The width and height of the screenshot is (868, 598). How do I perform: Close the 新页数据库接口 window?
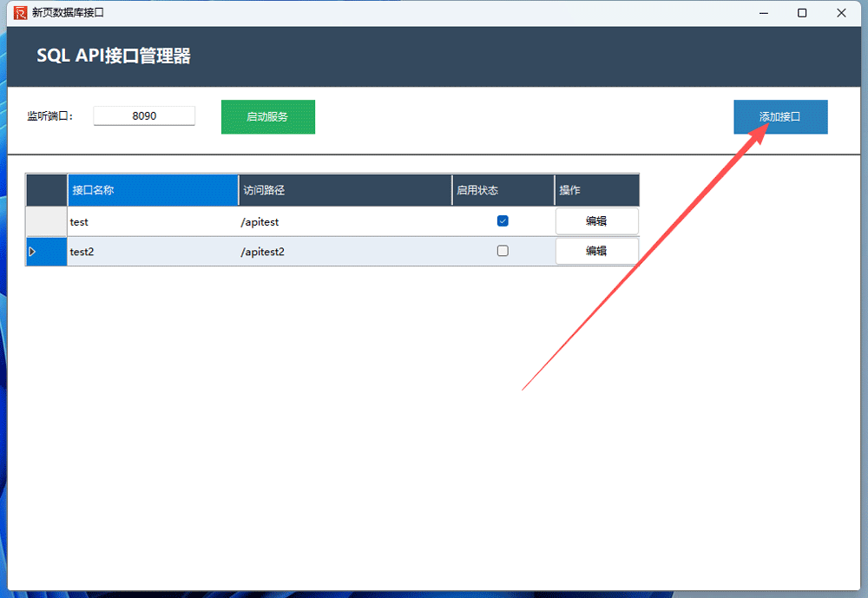841,13
